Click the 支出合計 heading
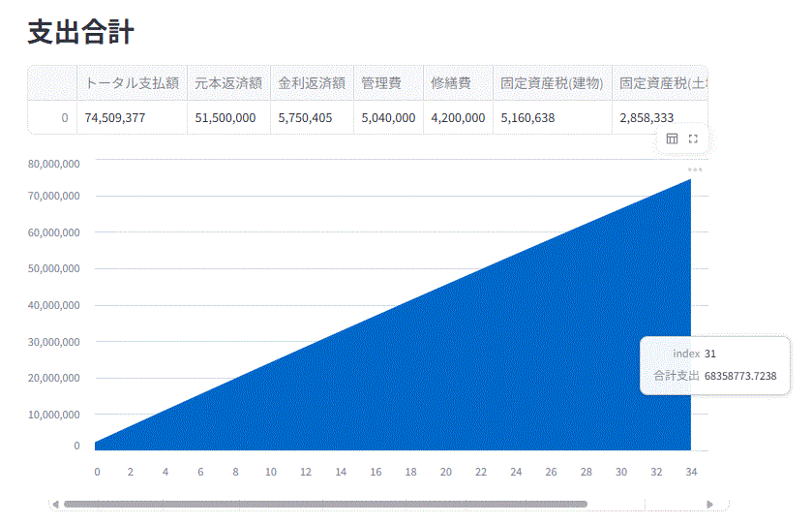Screen dimensions: 812x524 [80, 32]
